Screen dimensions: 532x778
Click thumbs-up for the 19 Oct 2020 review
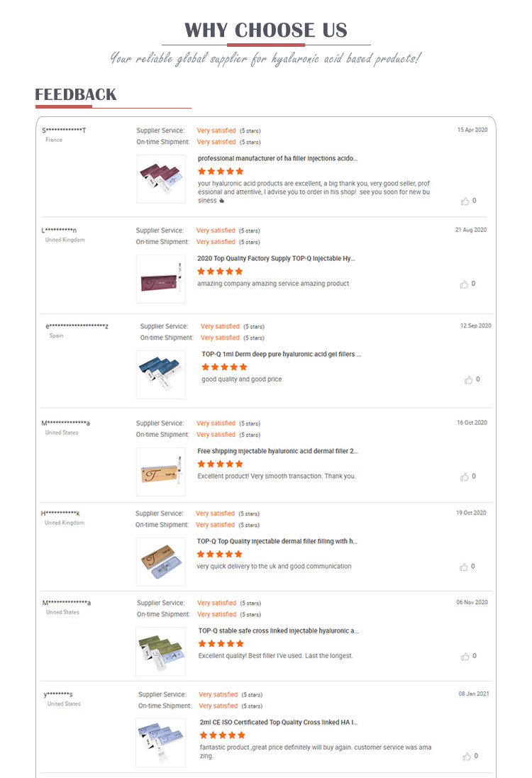463,567
